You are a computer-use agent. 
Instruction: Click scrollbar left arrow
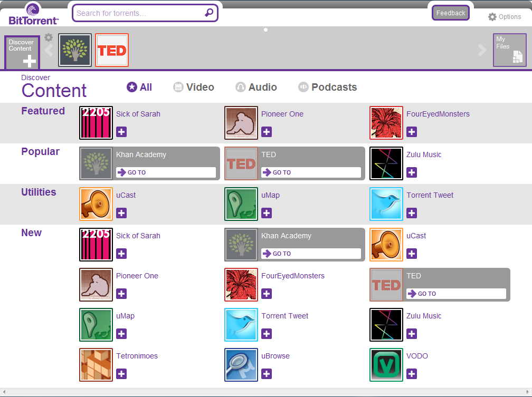(x=4, y=392)
